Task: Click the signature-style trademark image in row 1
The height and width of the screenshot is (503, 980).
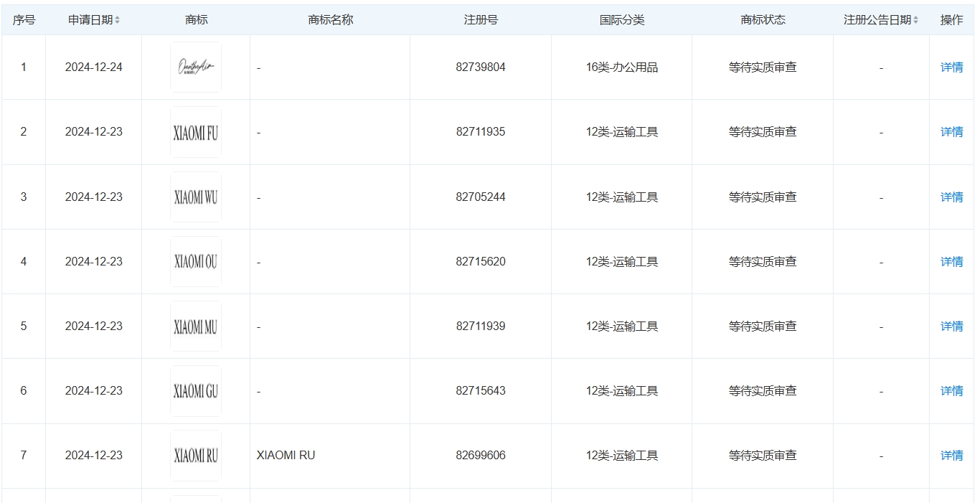Action: point(195,67)
